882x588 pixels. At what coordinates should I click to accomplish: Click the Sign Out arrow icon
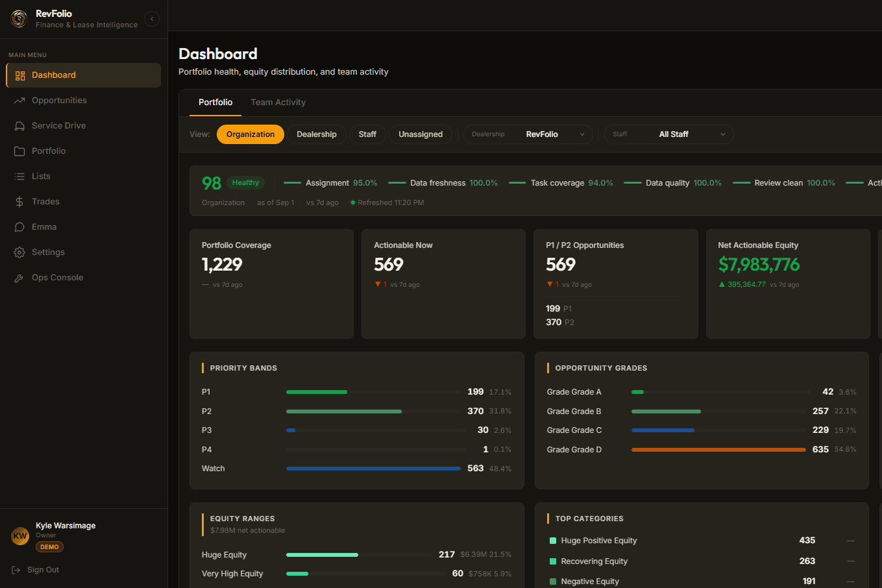pyautogui.click(x=16, y=570)
